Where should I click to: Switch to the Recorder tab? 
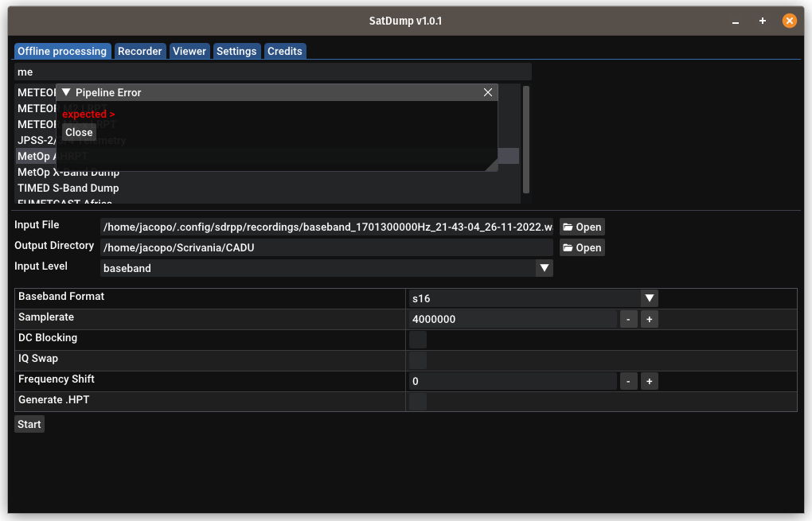pos(140,50)
